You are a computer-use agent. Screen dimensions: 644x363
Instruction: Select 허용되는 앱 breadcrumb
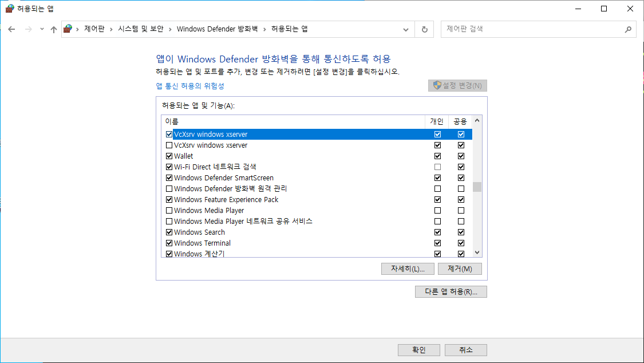coord(290,29)
